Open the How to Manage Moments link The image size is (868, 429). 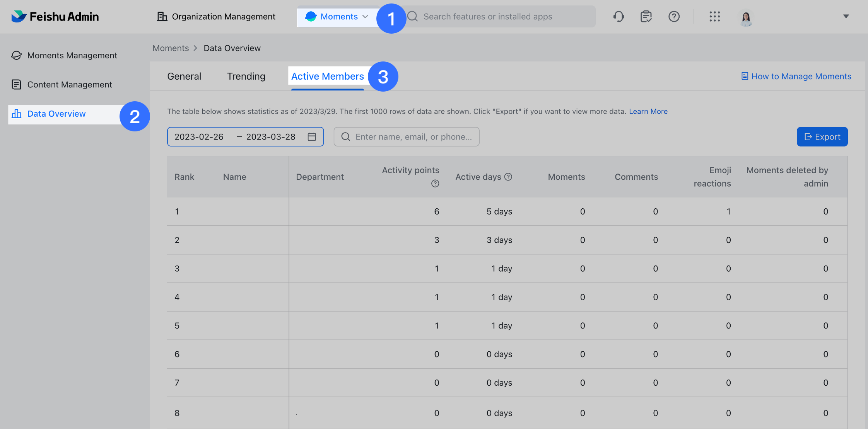[797, 76]
